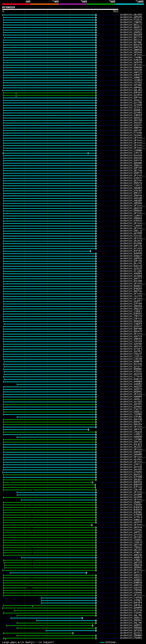Image resolution: width=146 pixels, height=644 pixels.
Task: Select hit UniRef100_B2WCX8
Action: pyautogui.click(x=131, y=379)
